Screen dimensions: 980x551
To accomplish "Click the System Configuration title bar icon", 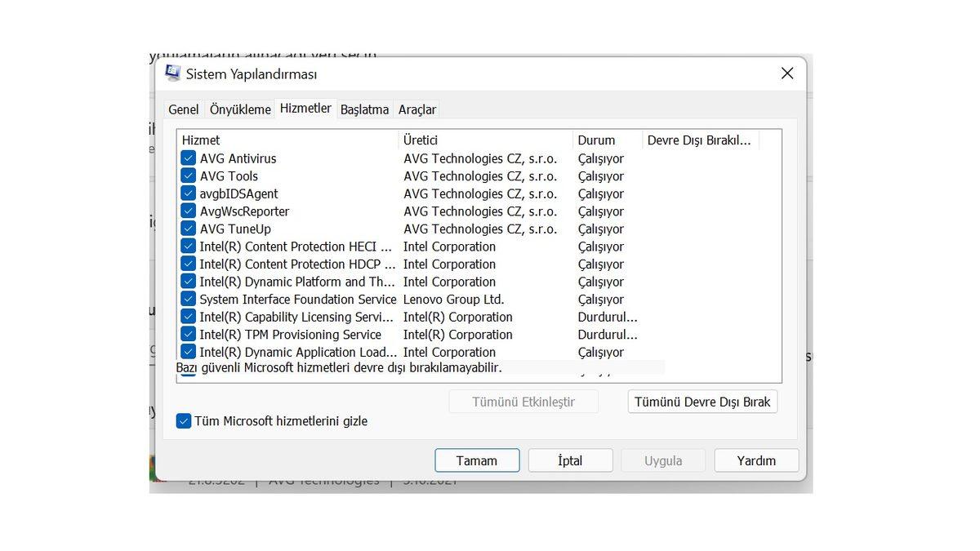I will (172, 73).
